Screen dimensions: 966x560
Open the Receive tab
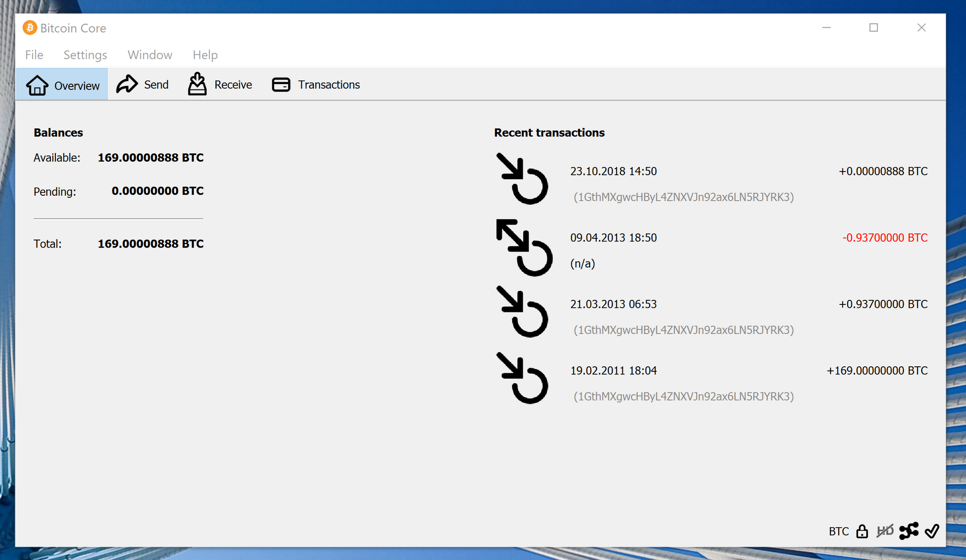pyautogui.click(x=220, y=85)
